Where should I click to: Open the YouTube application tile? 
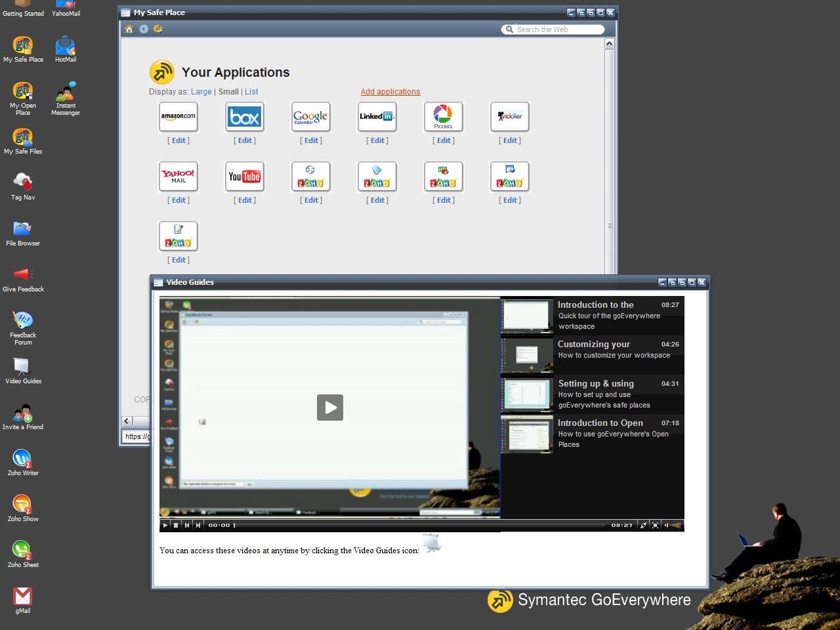tap(245, 177)
